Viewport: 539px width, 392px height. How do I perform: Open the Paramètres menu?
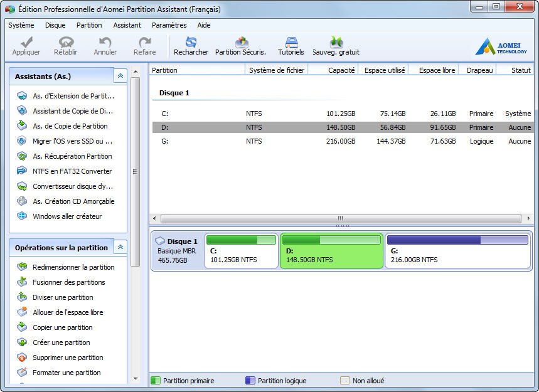click(169, 25)
